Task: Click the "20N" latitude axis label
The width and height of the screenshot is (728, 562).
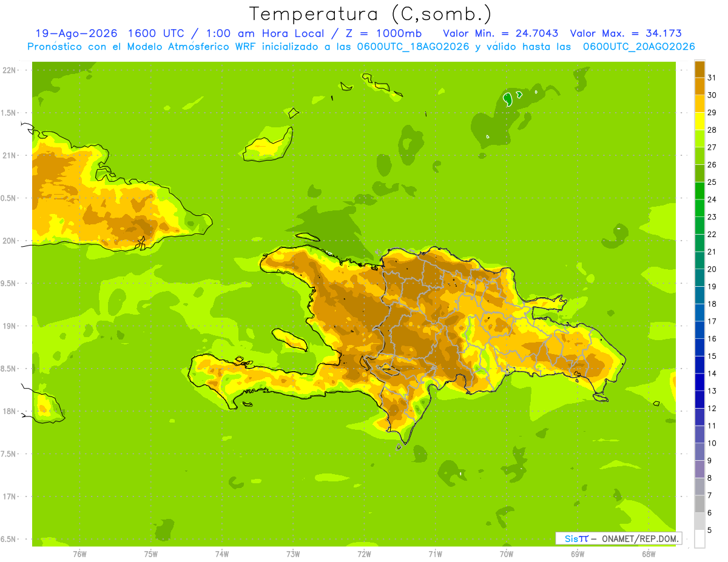Action: tap(10, 241)
